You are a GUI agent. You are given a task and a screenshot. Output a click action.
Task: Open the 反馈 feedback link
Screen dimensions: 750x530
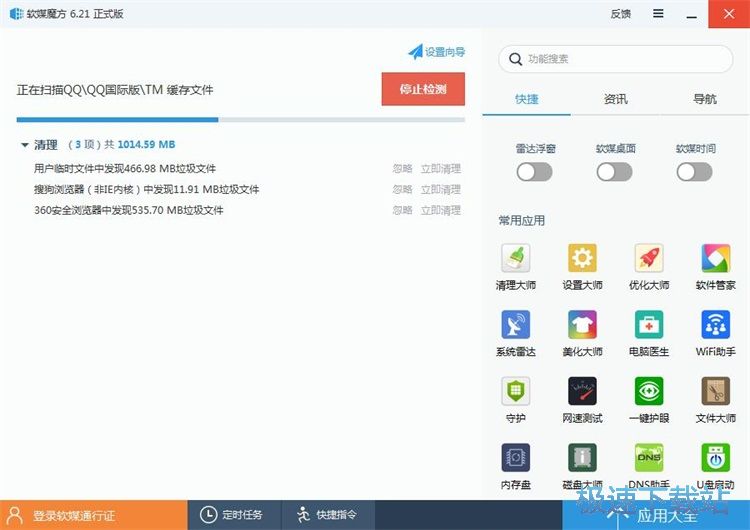[x=620, y=14]
